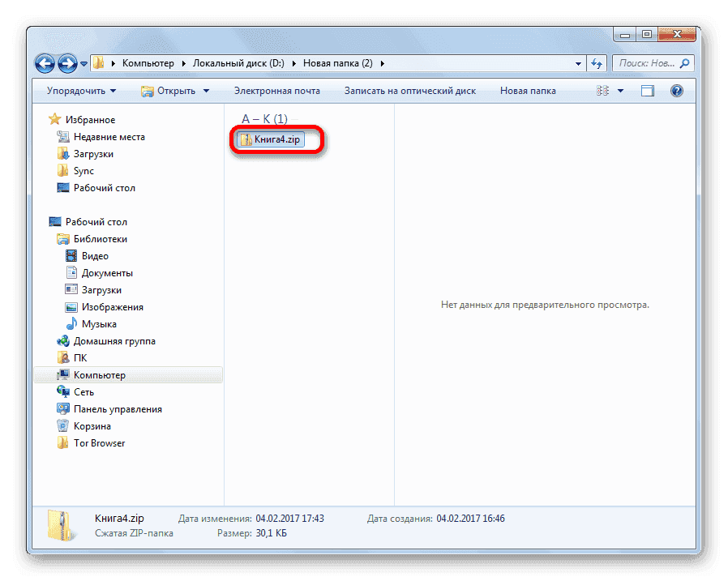Toggle the preview pane icon
This screenshot has width=728, height=581.
[647, 91]
